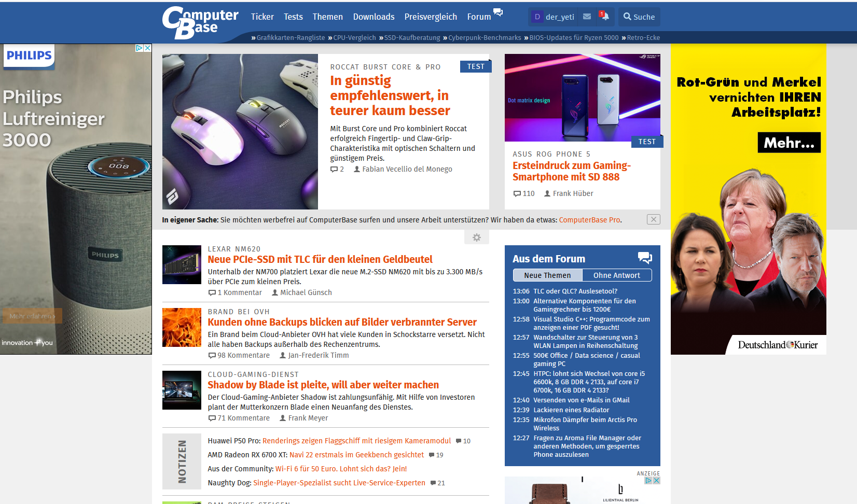
Task: Open the 110 comments on ROG Phone article
Action: click(524, 193)
